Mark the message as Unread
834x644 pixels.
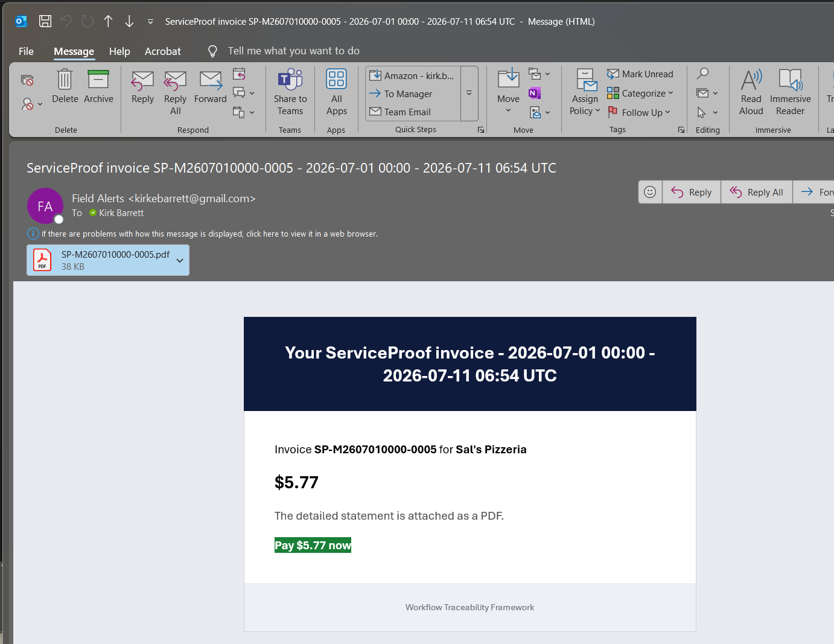[640, 74]
